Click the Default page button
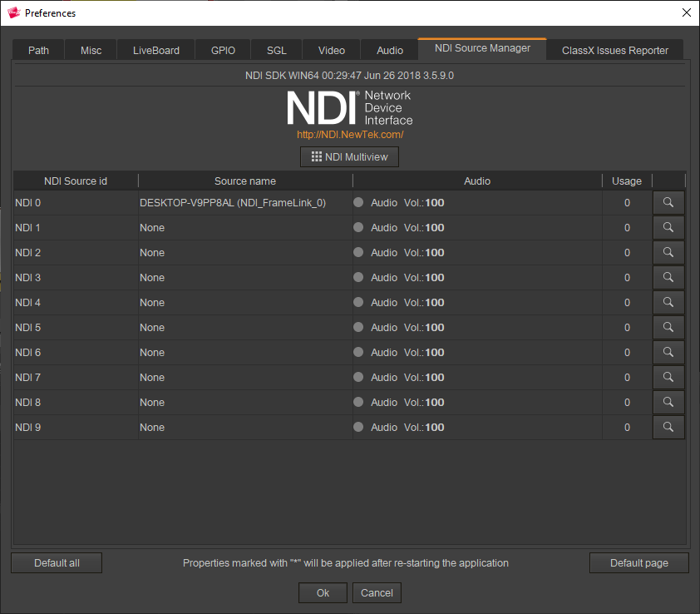The image size is (700, 614). 638,563
